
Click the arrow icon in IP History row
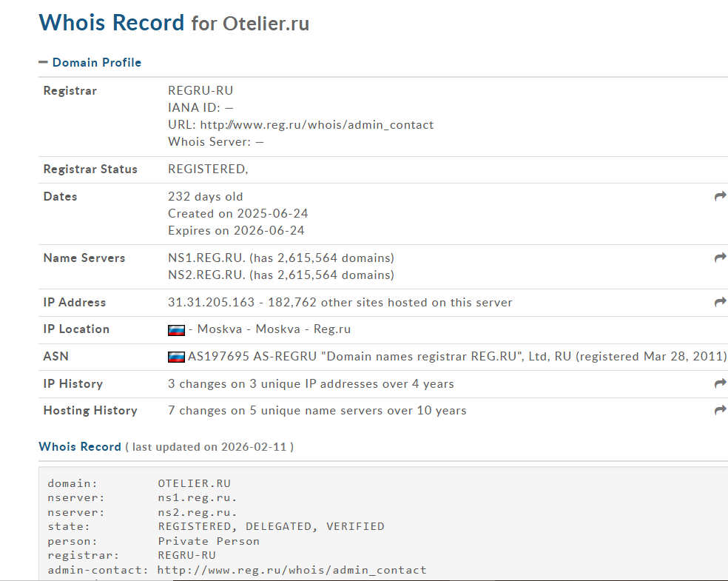(720, 383)
